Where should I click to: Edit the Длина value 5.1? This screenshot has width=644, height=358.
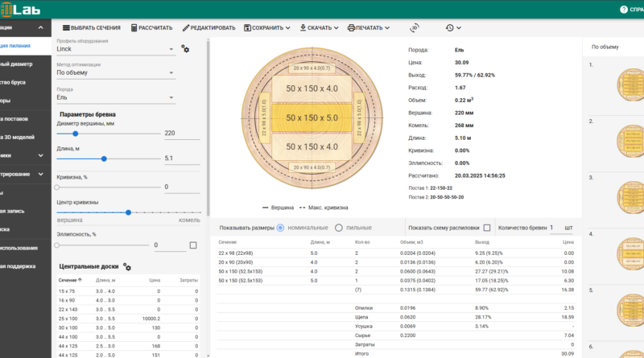coord(182,158)
